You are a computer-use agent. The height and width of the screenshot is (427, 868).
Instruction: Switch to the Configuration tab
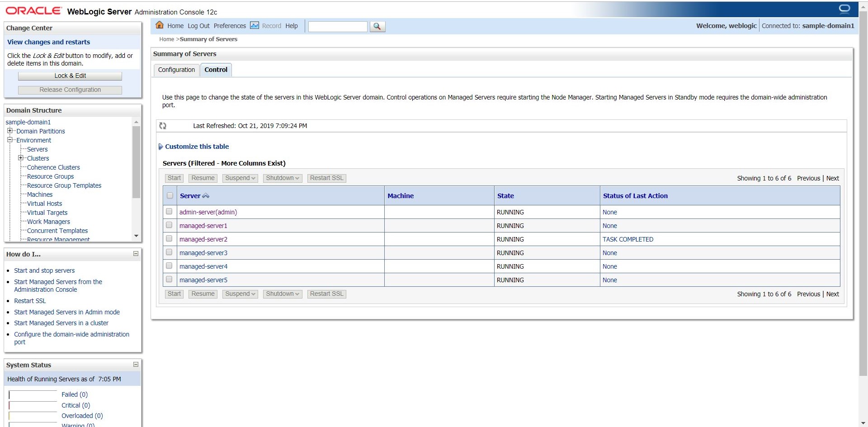[x=176, y=70]
